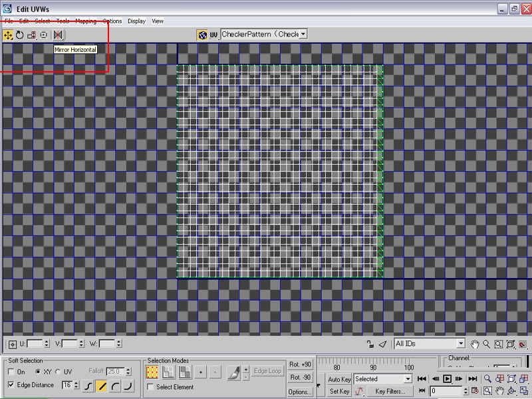Toggle the lock selected vertices icon
The height and width of the screenshot is (399, 532).
pos(370,344)
